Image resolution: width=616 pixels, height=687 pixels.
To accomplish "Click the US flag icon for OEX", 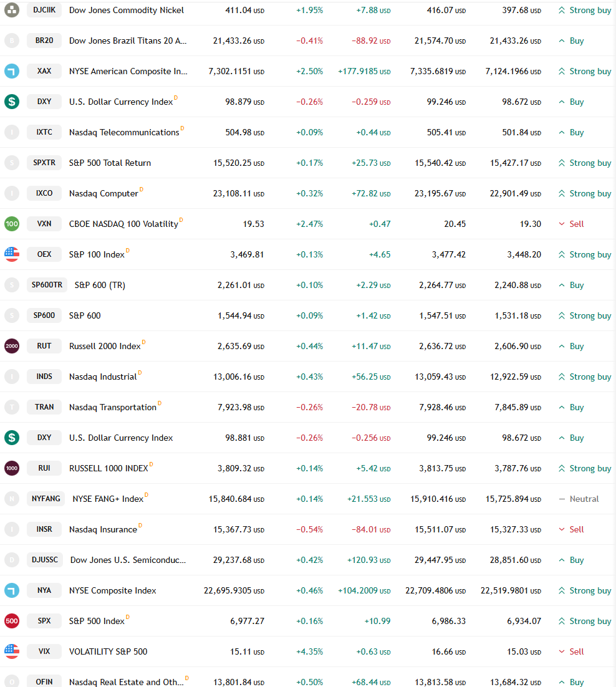I will [12, 254].
